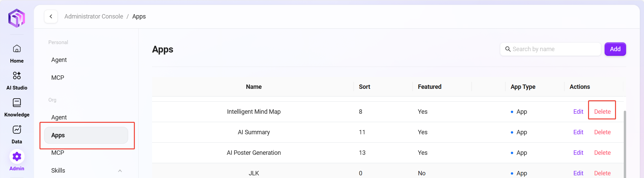Collapse the Skills section chevron
Image resolution: width=644 pixels, height=178 pixels.
[120, 171]
